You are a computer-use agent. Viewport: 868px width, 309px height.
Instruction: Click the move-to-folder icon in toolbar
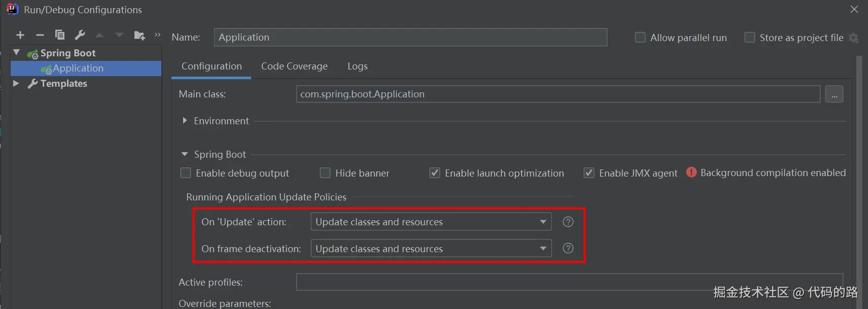[x=139, y=35]
